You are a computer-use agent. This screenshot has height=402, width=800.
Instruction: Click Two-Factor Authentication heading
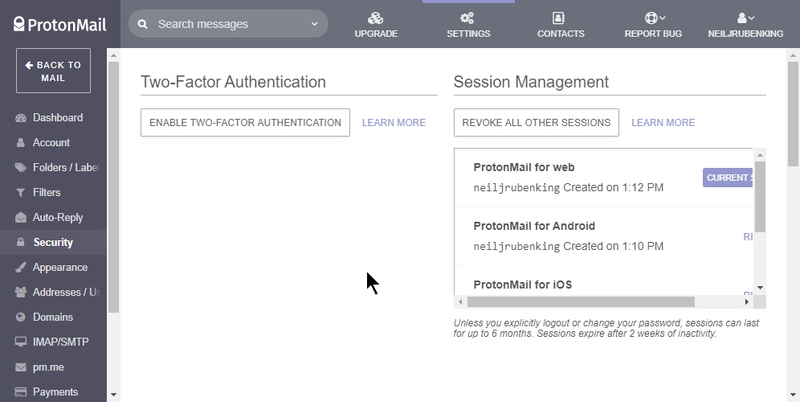(233, 82)
